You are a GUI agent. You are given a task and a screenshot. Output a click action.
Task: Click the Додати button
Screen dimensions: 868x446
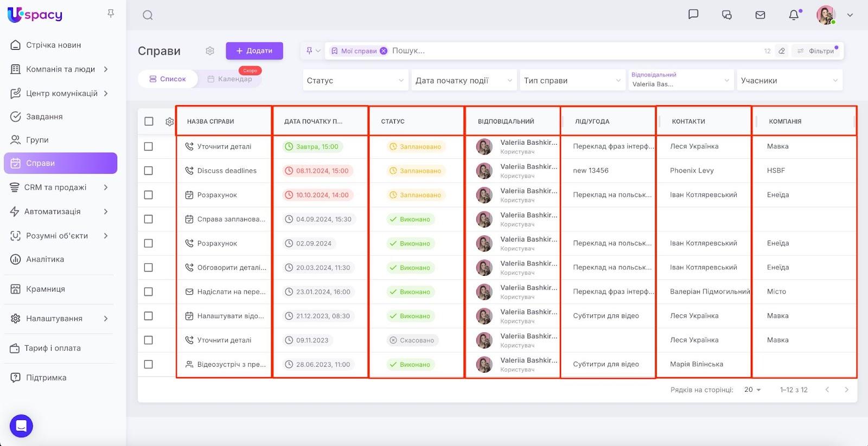(x=254, y=50)
